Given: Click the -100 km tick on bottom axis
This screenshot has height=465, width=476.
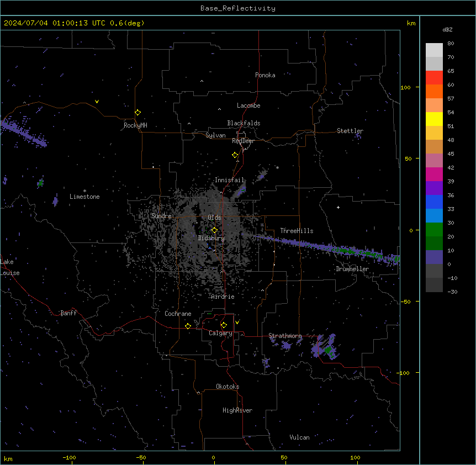Looking at the screenshot, I should point(72,463).
